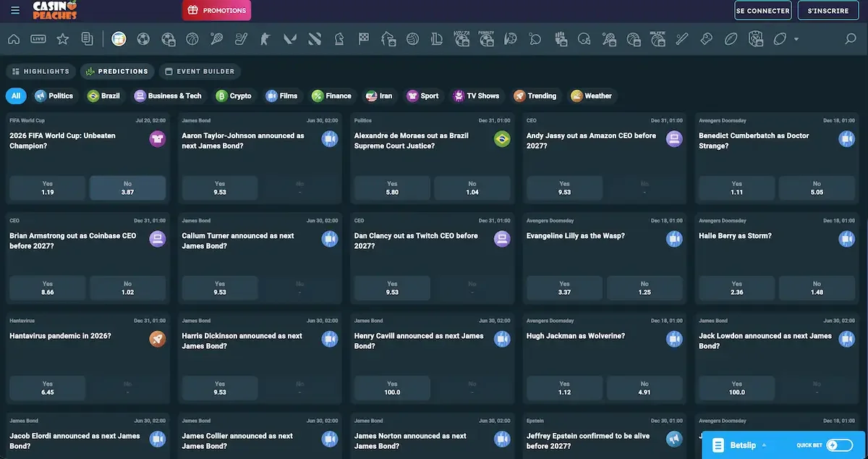Expand more sports dropdown arrow

tap(796, 39)
